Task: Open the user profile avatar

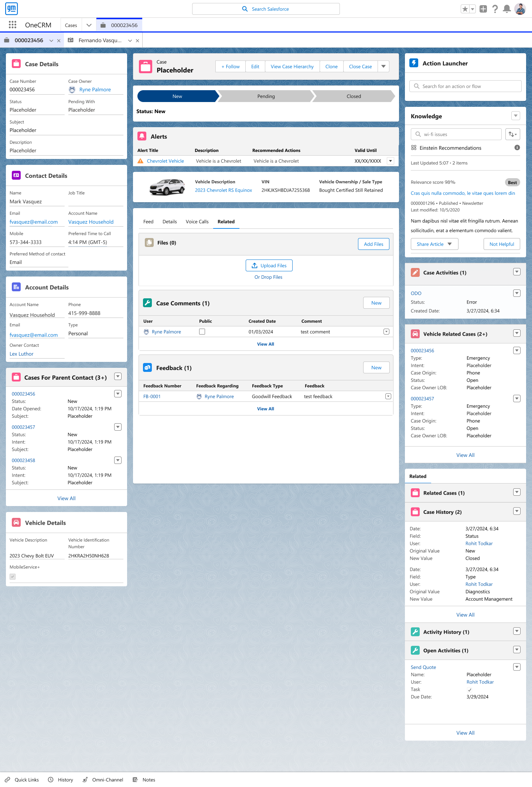Action: [520, 9]
